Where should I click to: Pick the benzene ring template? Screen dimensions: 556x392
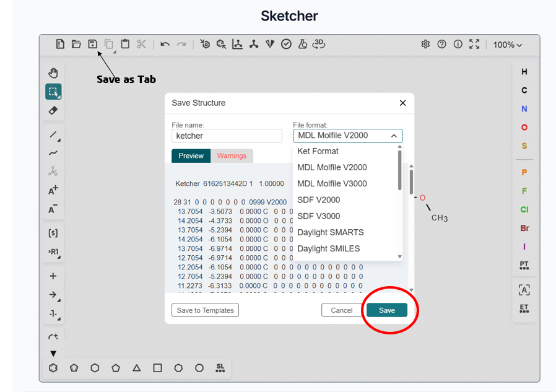(53, 367)
